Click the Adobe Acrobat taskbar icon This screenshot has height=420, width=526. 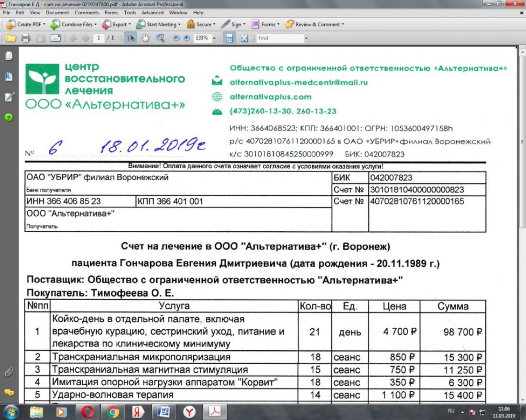(215, 412)
